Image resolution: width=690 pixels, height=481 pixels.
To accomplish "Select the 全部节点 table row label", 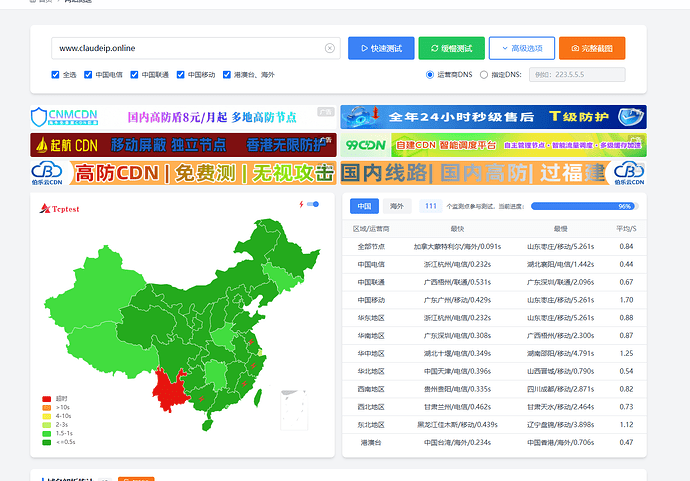I will pyautogui.click(x=371, y=246).
